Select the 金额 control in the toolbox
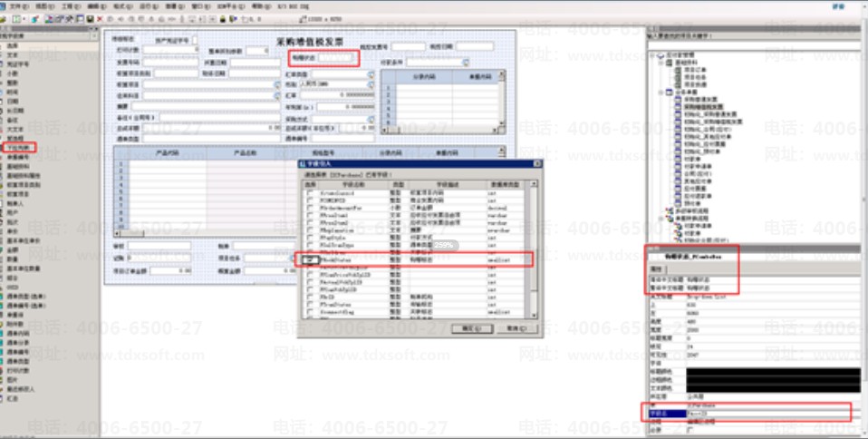 pos(12,250)
